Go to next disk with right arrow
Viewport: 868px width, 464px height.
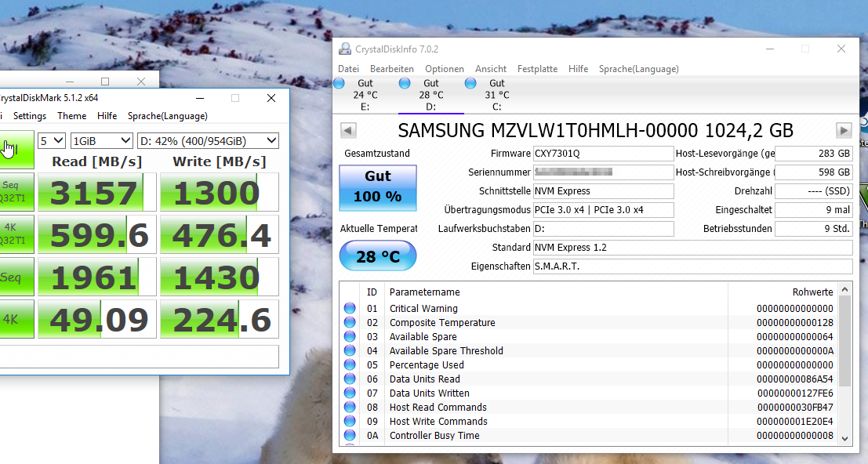point(843,131)
